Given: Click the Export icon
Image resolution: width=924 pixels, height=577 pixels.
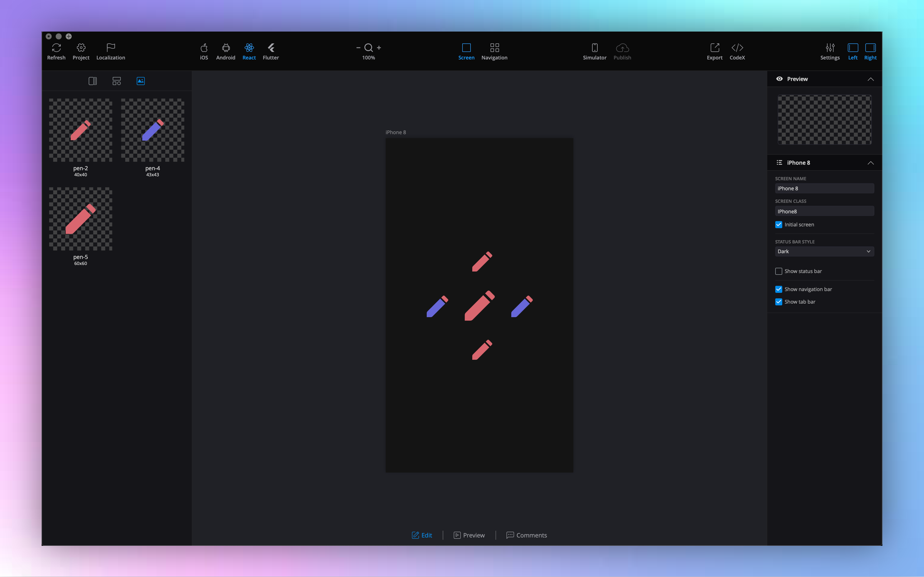Looking at the screenshot, I should 714,48.
